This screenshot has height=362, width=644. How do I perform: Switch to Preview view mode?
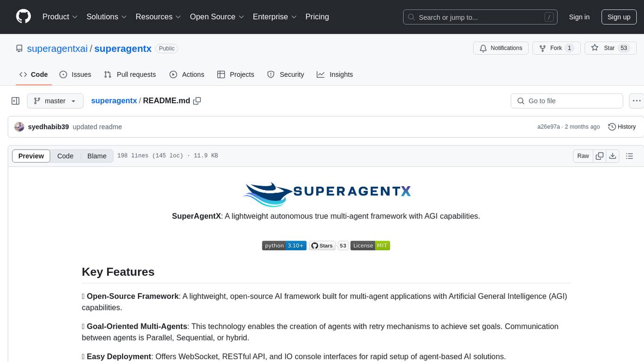coord(31,156)
